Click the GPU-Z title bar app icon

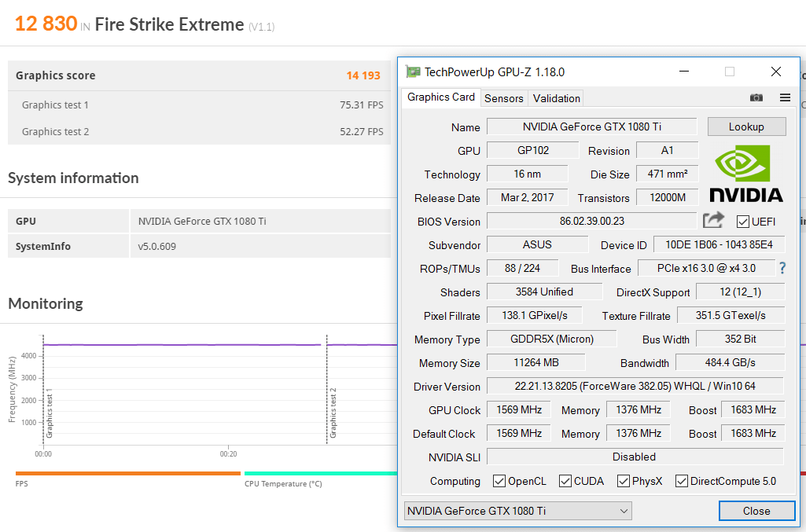click(413, 72)
